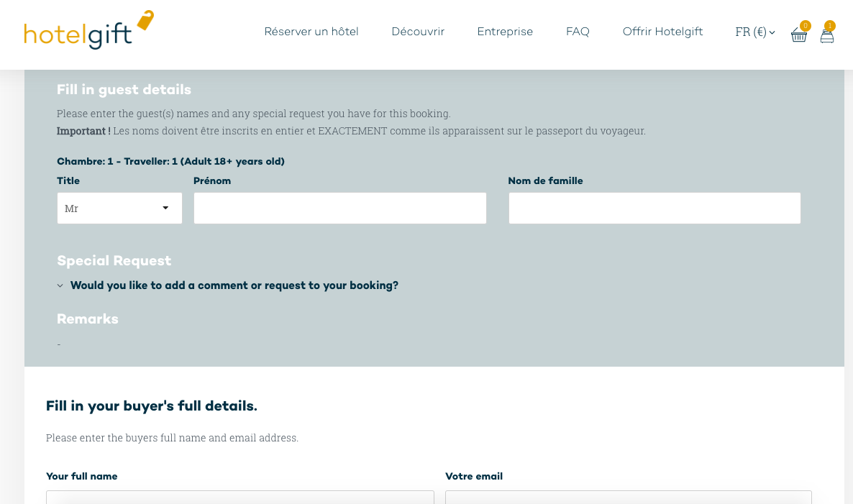This screenshot has height=504, width=853.
Task: Open the FAQ link
Action: [578, 32]
